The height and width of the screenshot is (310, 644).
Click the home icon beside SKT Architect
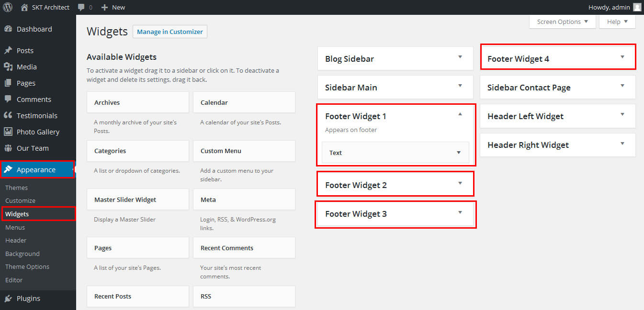point(24,7)
